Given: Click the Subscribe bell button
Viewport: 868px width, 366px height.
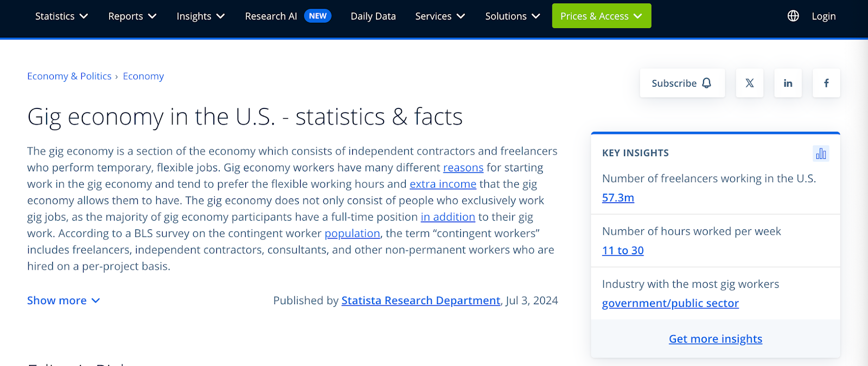Looking at the screenshot, I should [x=682, y=83].
